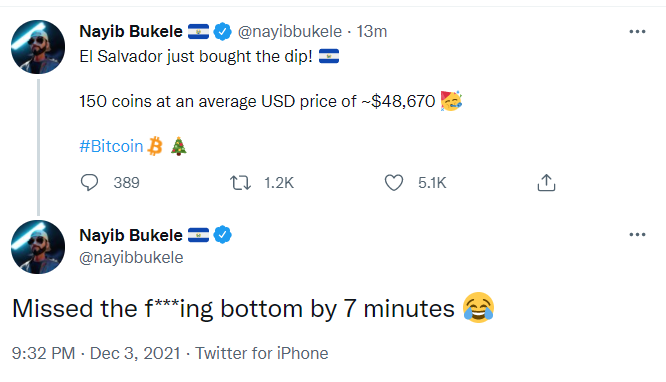Reply to the 'bought the dip' tweet

click(x=89, y=183)
